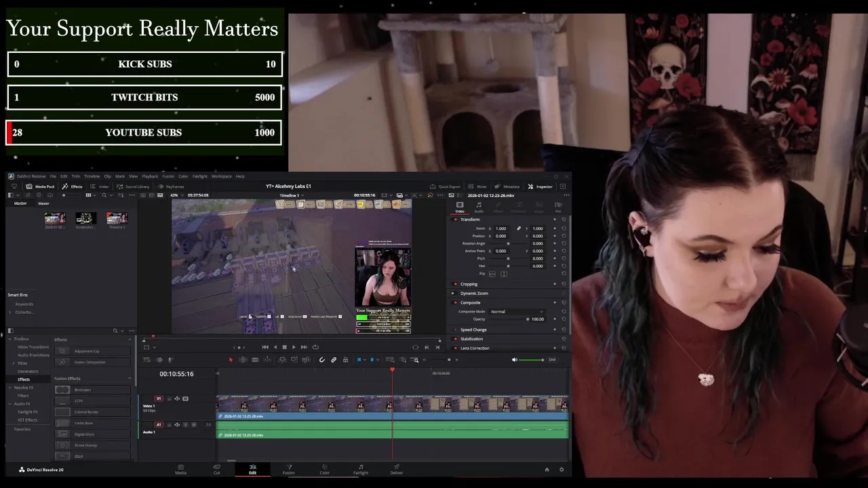Viewport: 868px width, 488px height.
Task: Select the Selection arrow tool in timeline toolbar
Action: pos(231,360)
